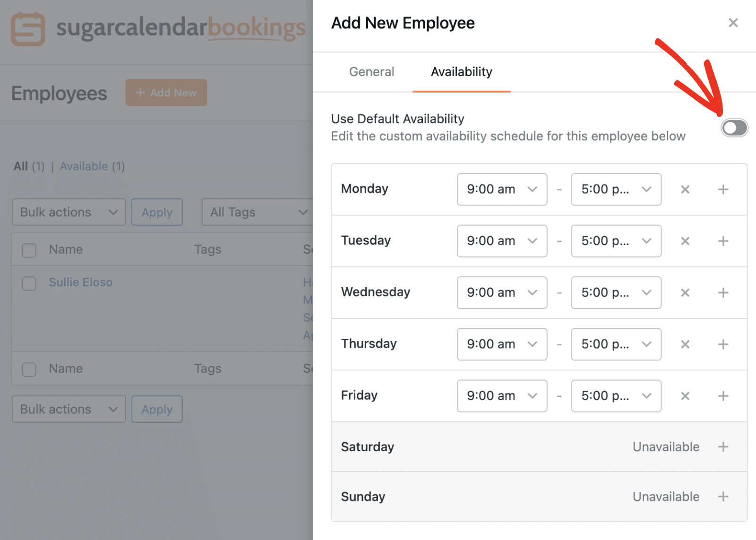Select the Availability tab
756x540 pixels.
tap(461, 72)
